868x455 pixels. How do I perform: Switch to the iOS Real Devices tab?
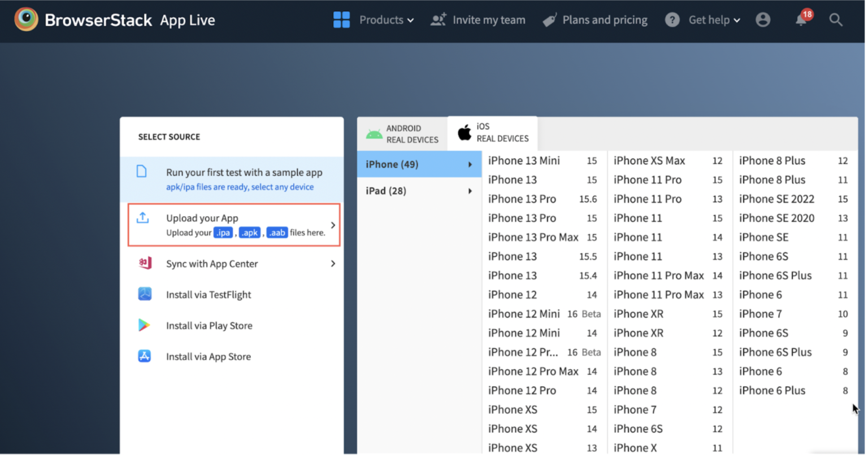pyautogui.click(x=491, y=133)
